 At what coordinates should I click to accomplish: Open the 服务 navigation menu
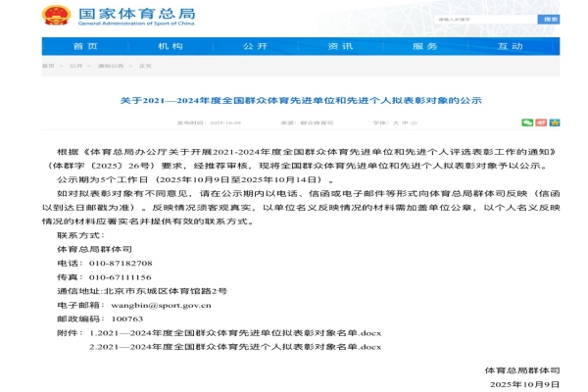(x=425, y=46)
